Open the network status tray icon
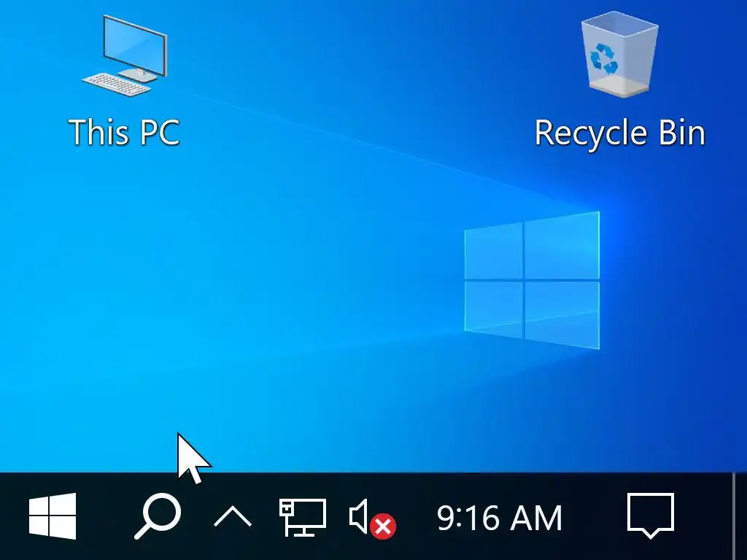 pyautogui.click(x=303, y=518)
